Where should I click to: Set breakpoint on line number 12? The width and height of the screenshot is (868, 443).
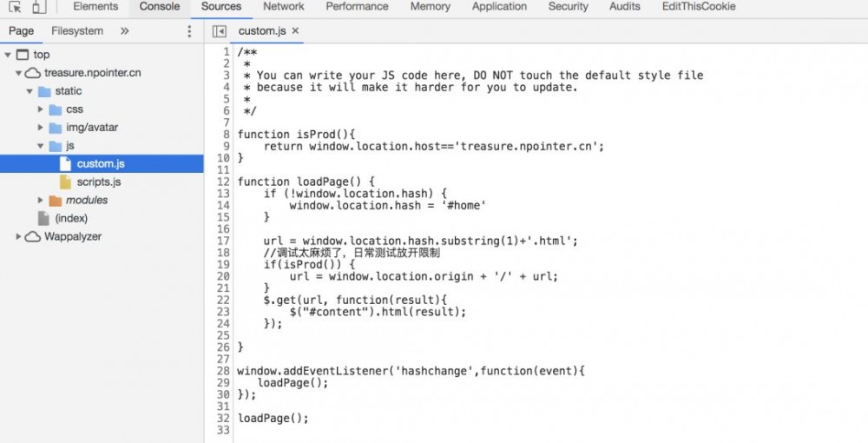(223, 182)
